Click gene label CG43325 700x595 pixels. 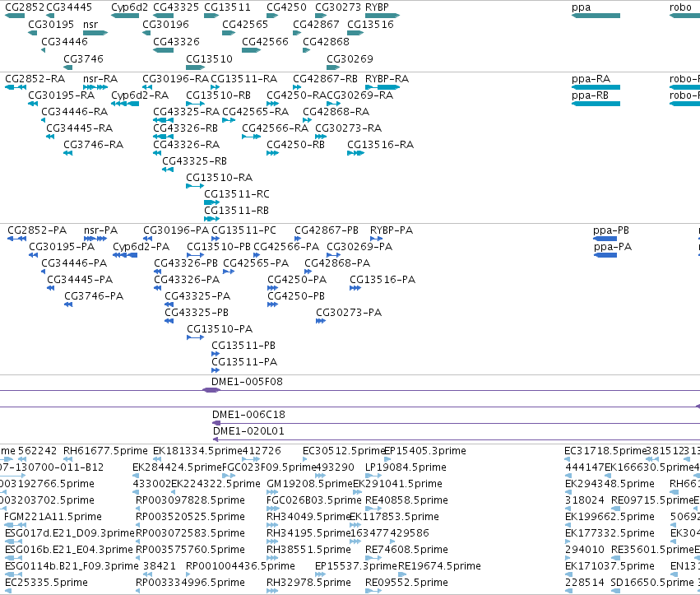point(176,7)
